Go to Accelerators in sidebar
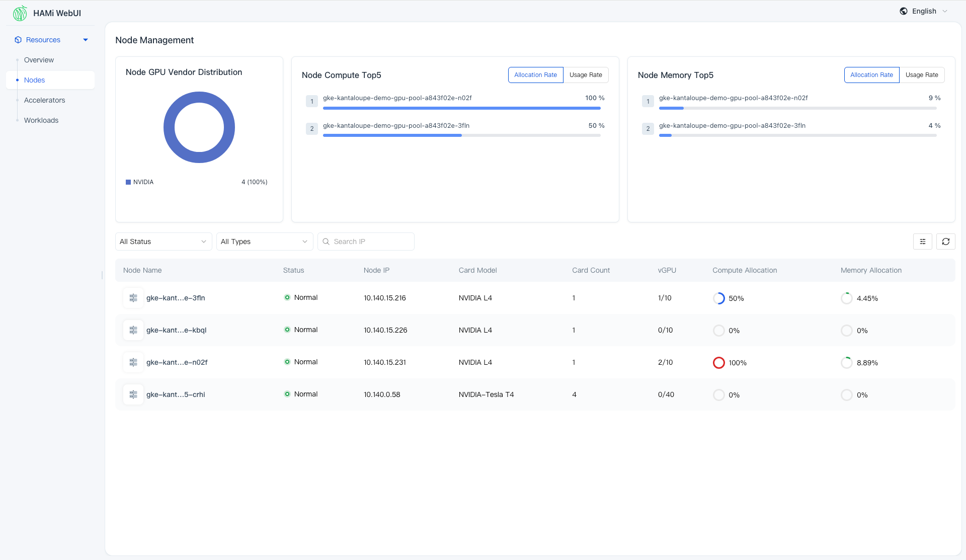This screenshot has height=560, width=966. click(44, 100)
